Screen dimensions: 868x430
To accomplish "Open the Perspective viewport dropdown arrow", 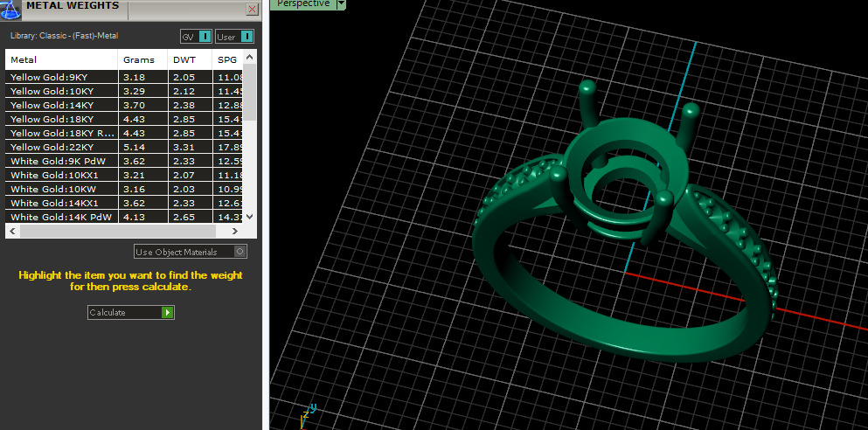I will [341, 3].
